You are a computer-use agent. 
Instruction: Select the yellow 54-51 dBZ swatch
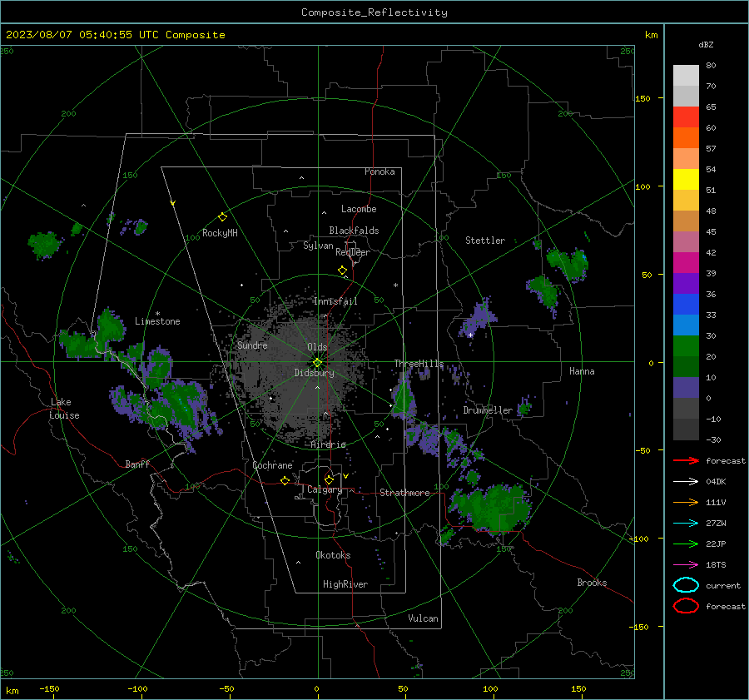[686, 180]
